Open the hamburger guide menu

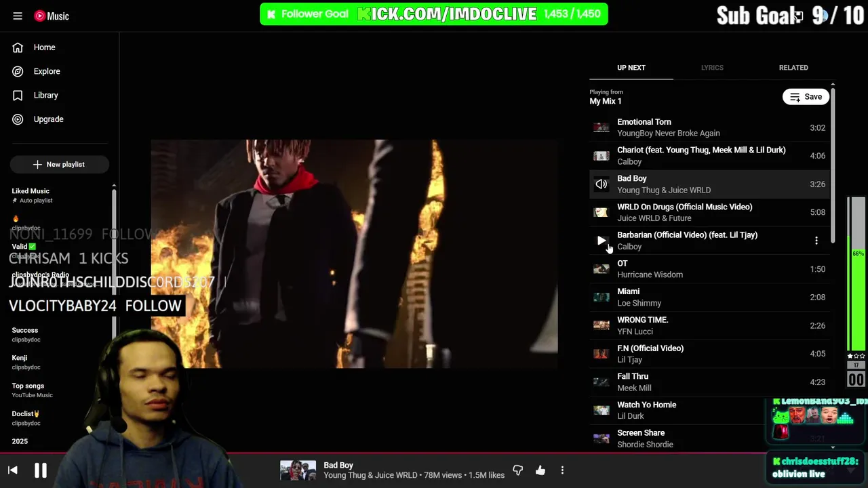coord(18,16)
